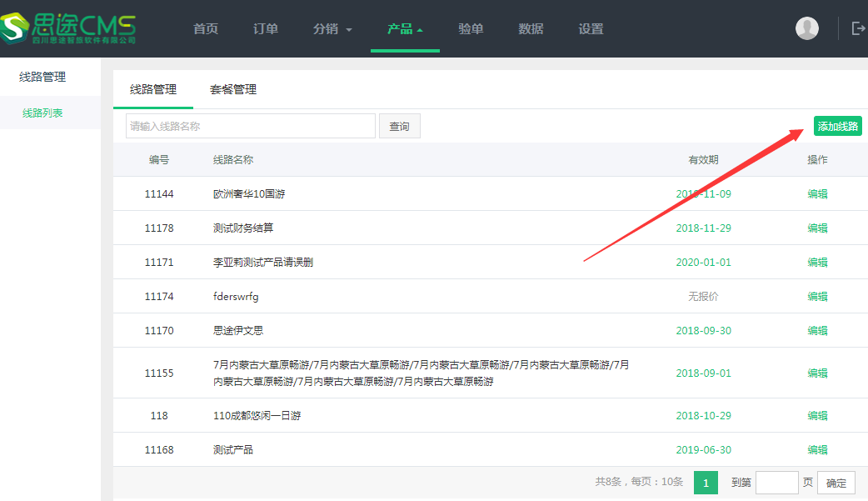This screenshot has height=501, width=868.
Task: Click the 线路名称 search input field
Action: [x=251, y=127]
